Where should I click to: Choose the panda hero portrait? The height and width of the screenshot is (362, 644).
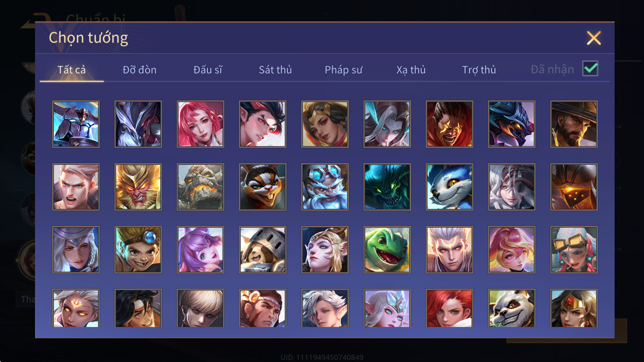coord(512,308)
